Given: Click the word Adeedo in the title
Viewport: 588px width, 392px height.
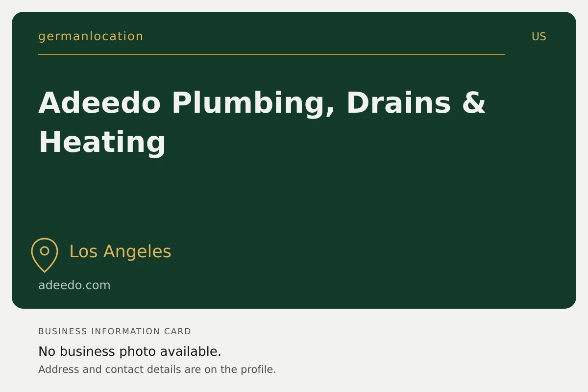Looking at the screenshot, I should point(99,102).
